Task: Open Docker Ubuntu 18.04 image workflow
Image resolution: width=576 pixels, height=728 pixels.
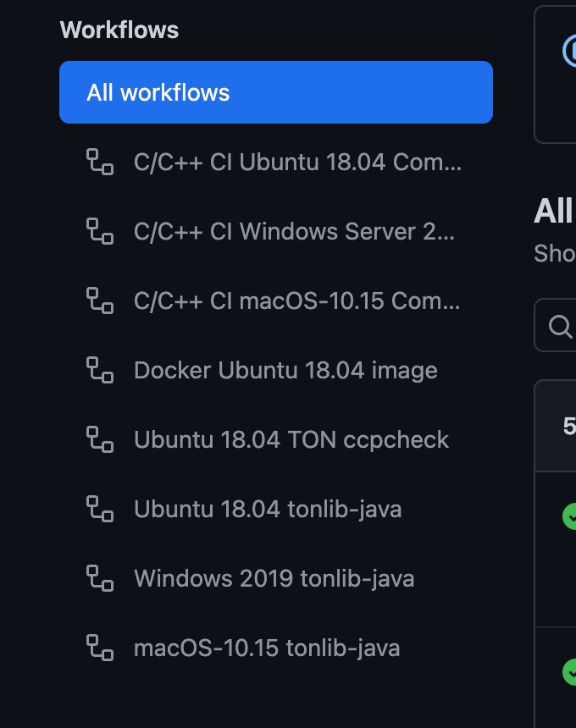Action: tap(276, 370)
